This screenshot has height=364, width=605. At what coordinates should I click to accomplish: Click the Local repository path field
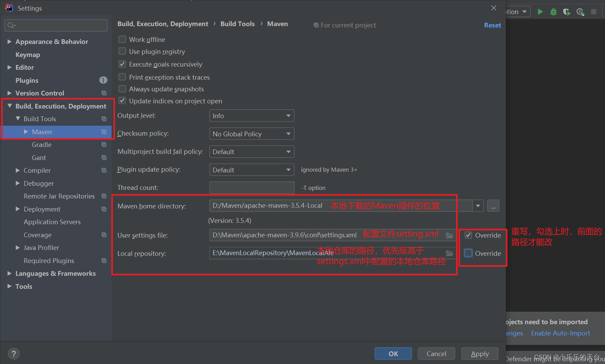coord(332,253)
